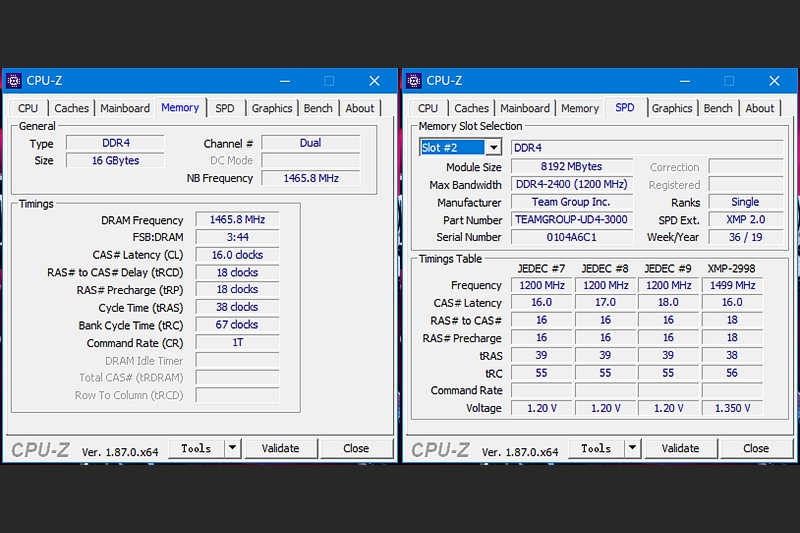Open the SPD tab in left window

224,108
